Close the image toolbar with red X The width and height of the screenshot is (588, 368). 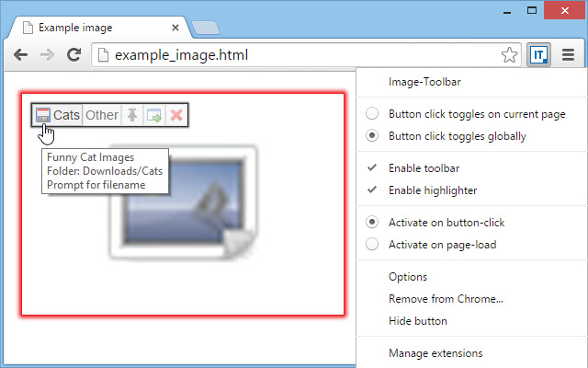click(x=176, y=115)
